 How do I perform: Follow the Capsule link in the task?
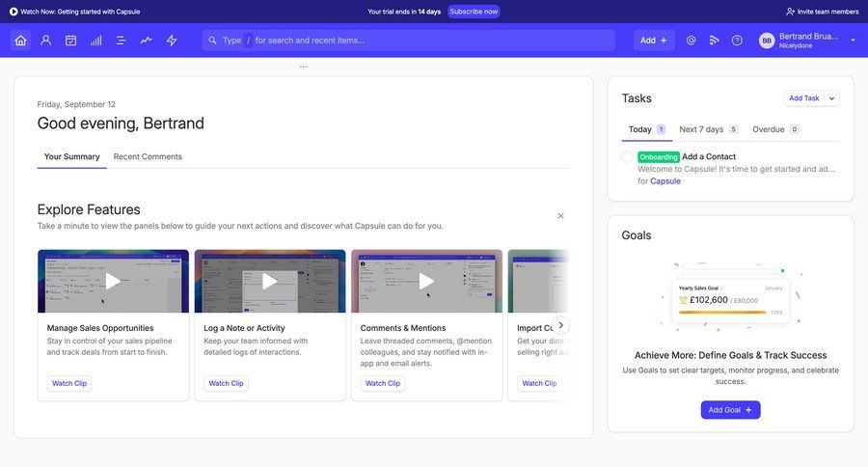(x=665, y=181)
